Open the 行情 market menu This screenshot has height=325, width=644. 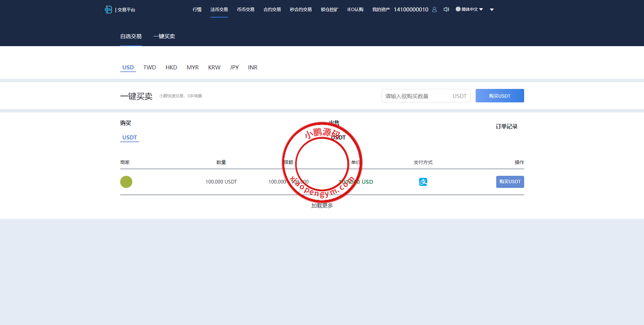pos(197,9)
